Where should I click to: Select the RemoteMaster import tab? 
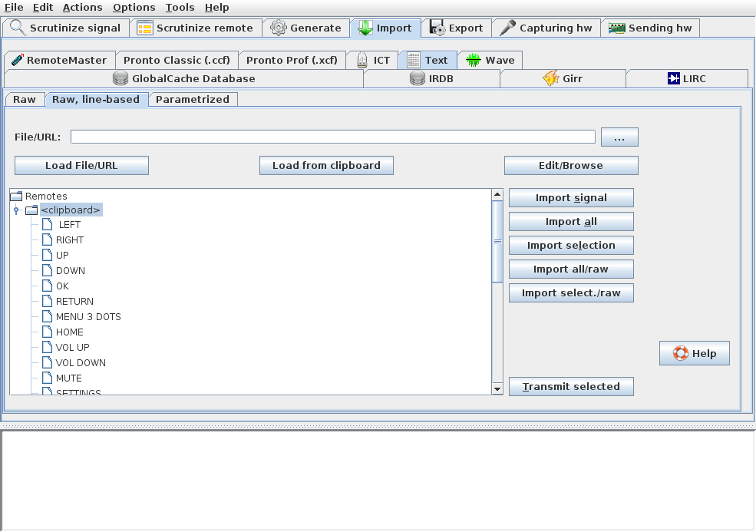click(x=60, y=61)
